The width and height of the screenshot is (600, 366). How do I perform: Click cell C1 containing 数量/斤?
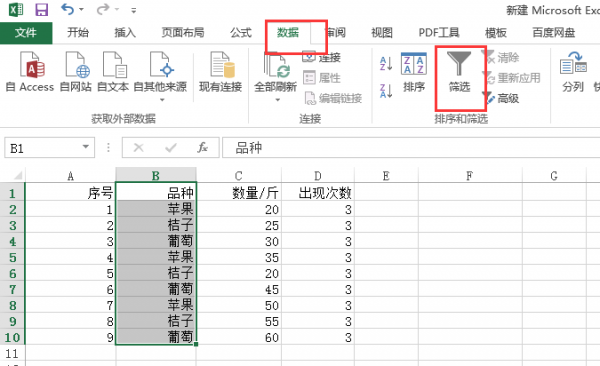click(238, 193)
